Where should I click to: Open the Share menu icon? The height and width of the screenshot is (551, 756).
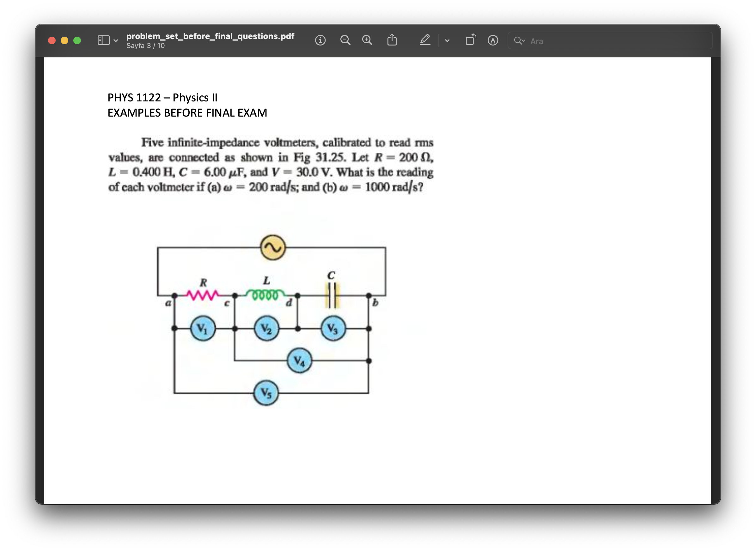click(392, 40)
